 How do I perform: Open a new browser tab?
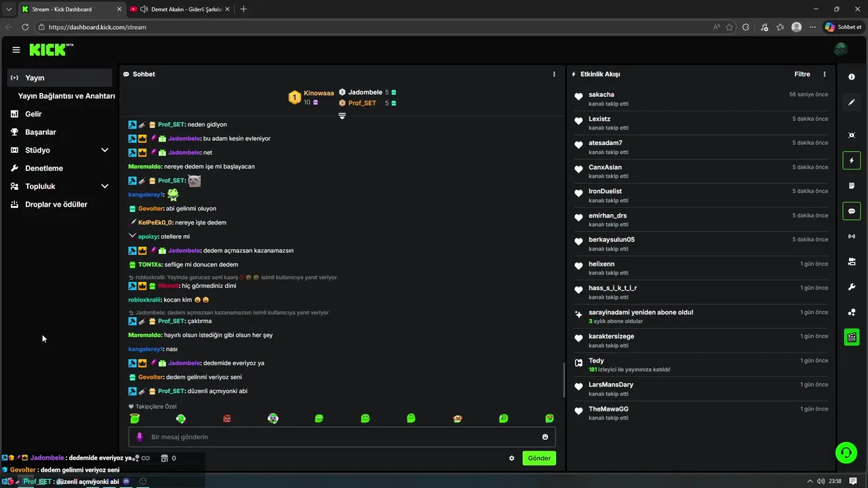coord(243,9)
